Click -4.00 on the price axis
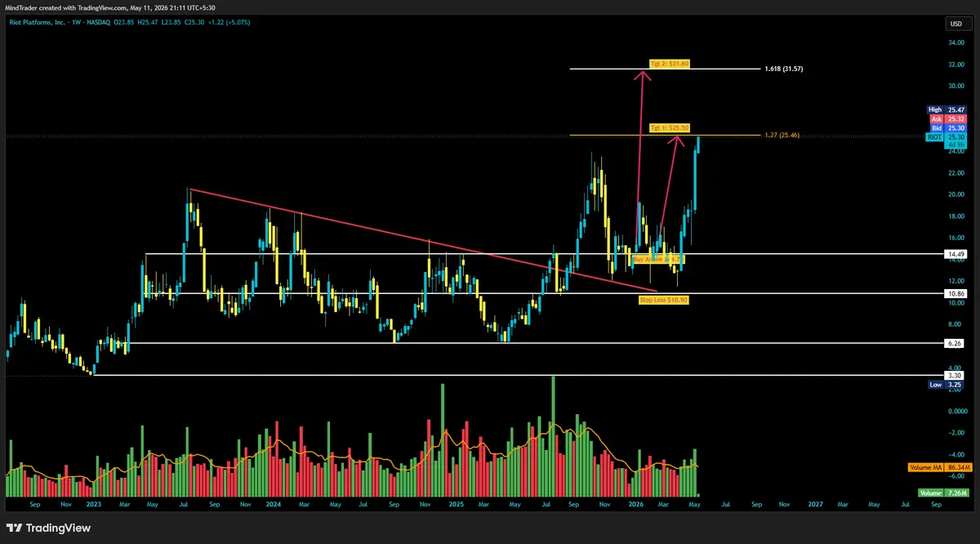Viewport: 980px width, 544px height. coord(956,454)
